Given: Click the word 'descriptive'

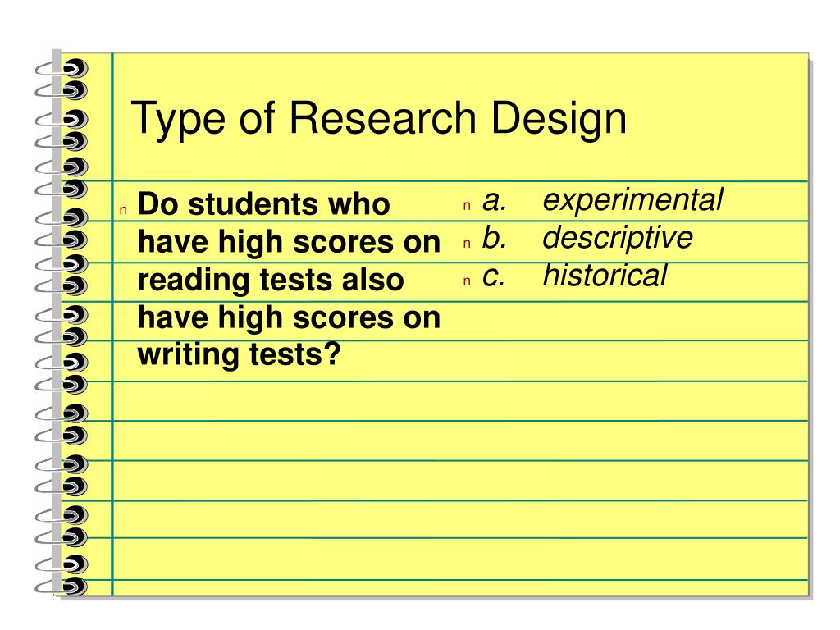Looking at the screenshot, I should [618, 238].
